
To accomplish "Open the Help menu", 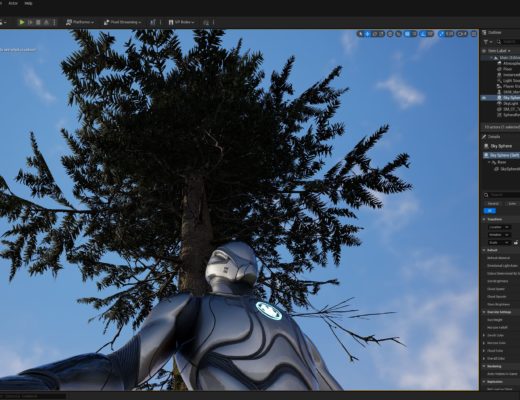I will click(28, 3).
